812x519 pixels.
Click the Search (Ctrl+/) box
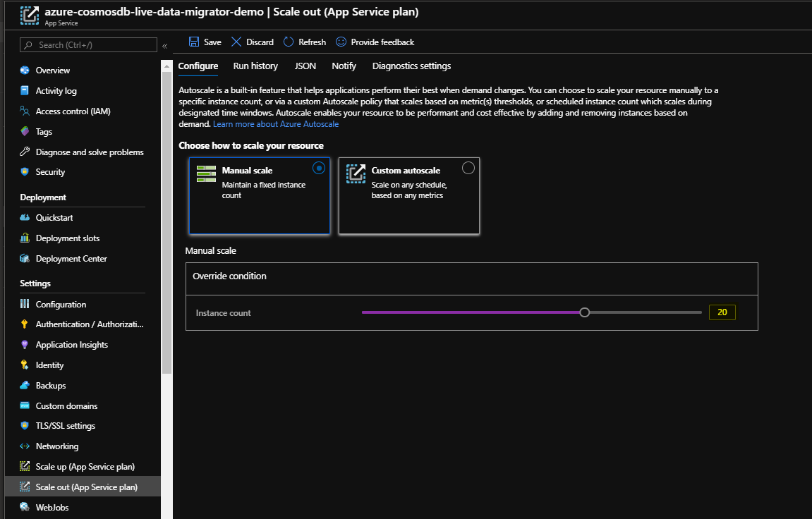pos(89,45)
